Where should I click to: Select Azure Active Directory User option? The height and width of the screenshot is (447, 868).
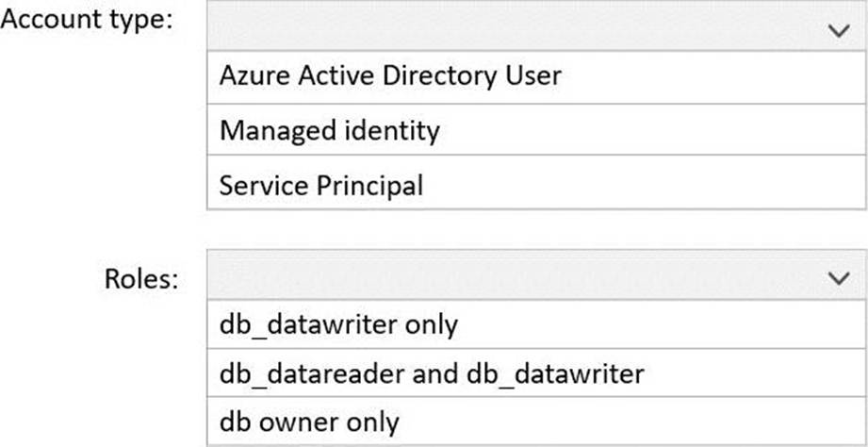pyautogui.click(x=390, y=75)
